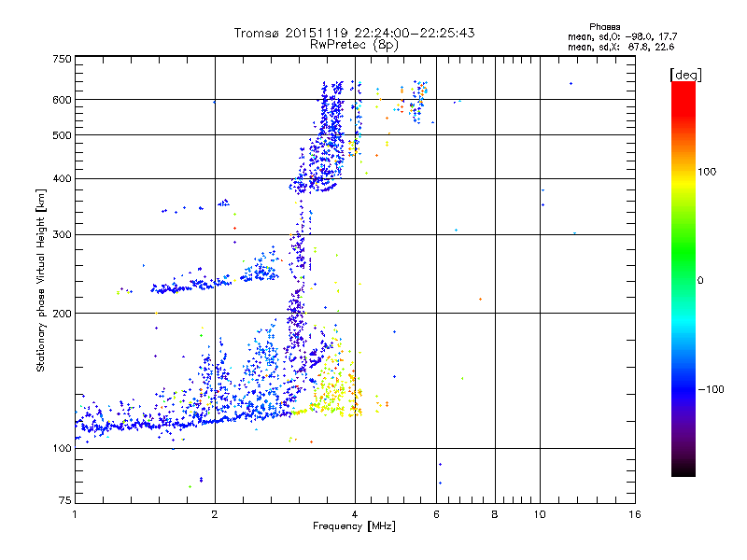
Task: Click the y-axis tick label "400"
Action: click(x=63, y=178)
